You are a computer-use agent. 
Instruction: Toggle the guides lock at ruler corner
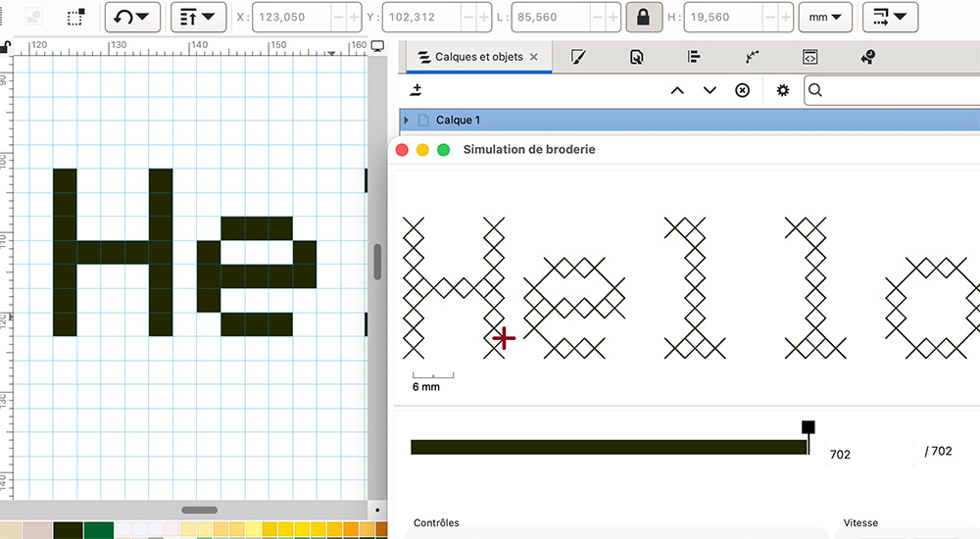point(6,47)
